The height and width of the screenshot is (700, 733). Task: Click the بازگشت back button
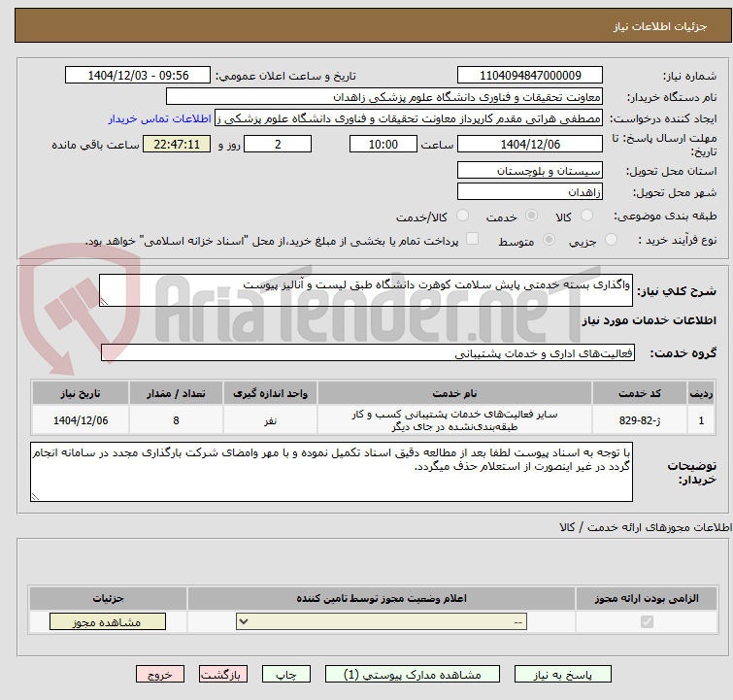(222, 675)
